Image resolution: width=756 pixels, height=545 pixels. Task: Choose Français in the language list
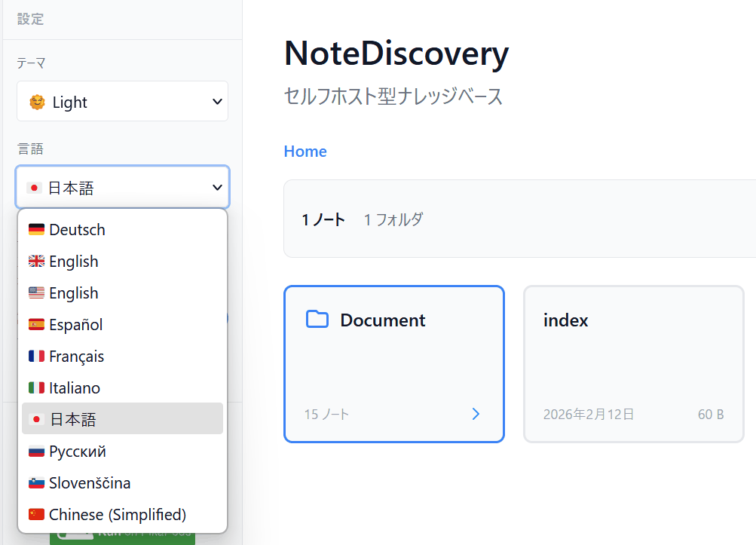pyautogui.click(x=76, y=357)
